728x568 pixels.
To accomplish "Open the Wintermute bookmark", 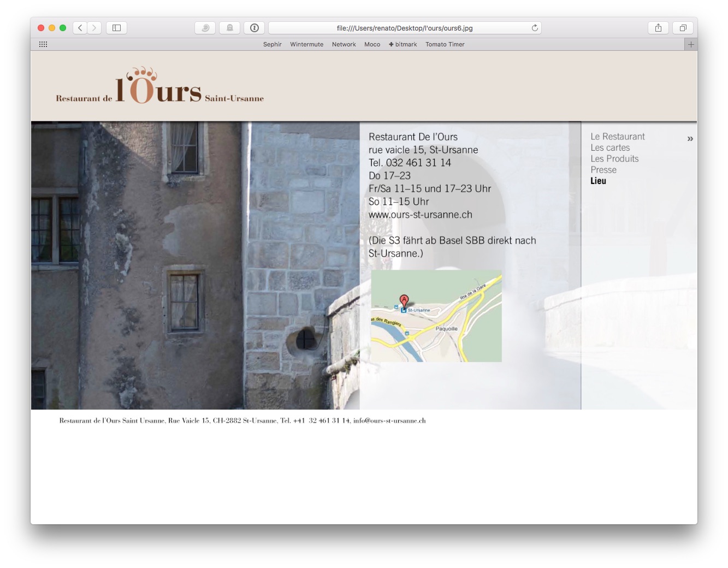I will (x=306, y=44).
